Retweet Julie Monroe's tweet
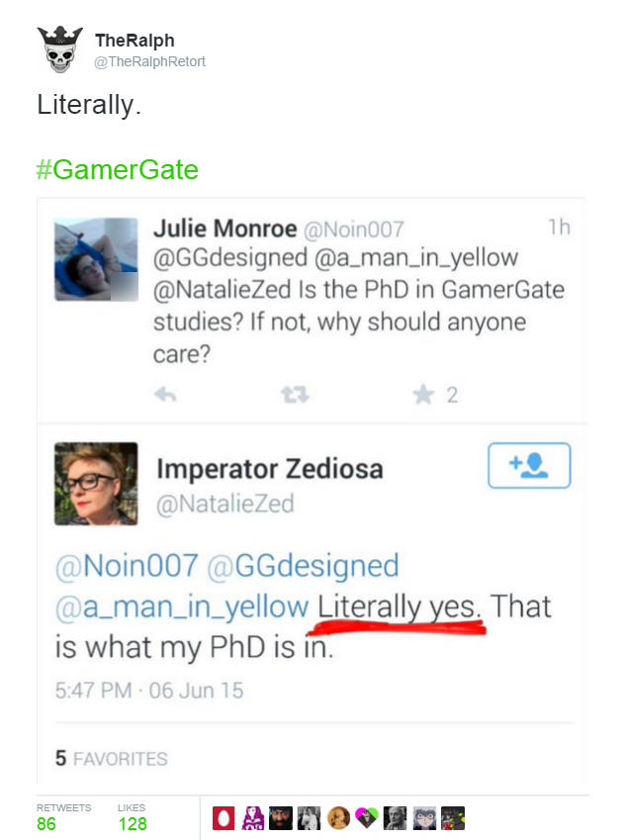 click(295, 395)
